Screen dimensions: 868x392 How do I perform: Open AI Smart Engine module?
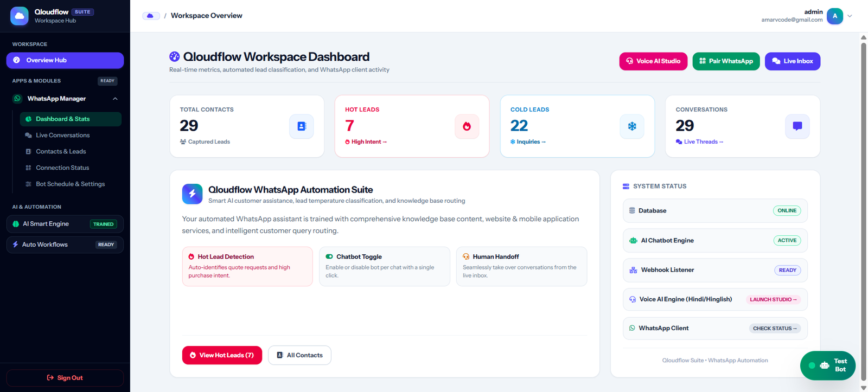[x=65, y=224]
